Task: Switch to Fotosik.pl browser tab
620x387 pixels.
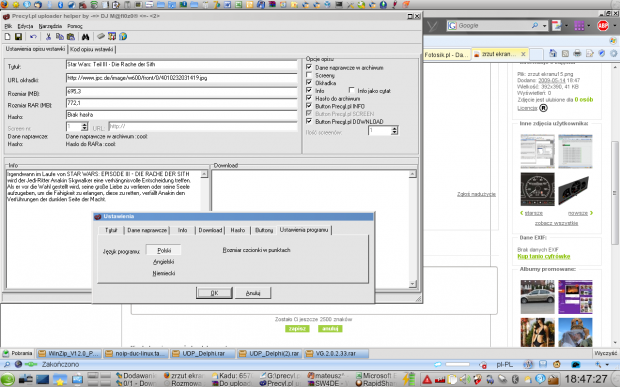Action: (x=446, y=55)
